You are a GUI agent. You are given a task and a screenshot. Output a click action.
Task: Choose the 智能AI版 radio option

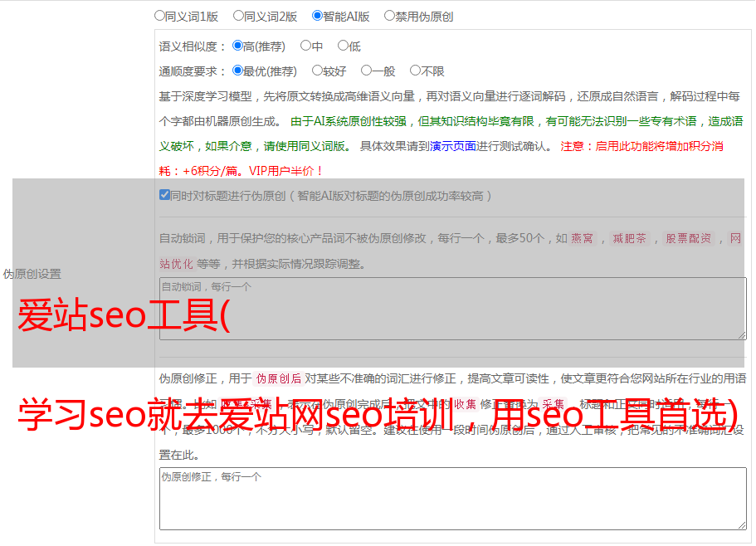(x=317, y=16)
